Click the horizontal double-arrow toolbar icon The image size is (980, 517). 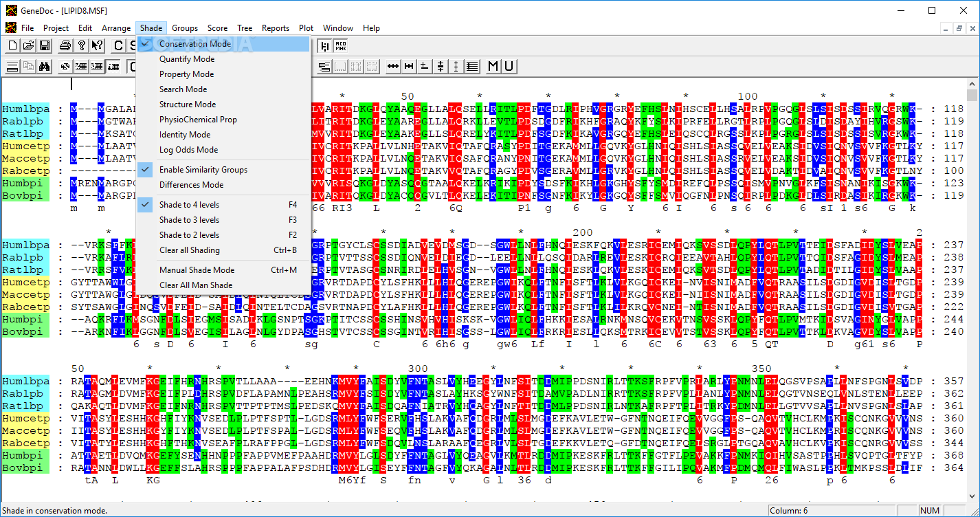393,67
